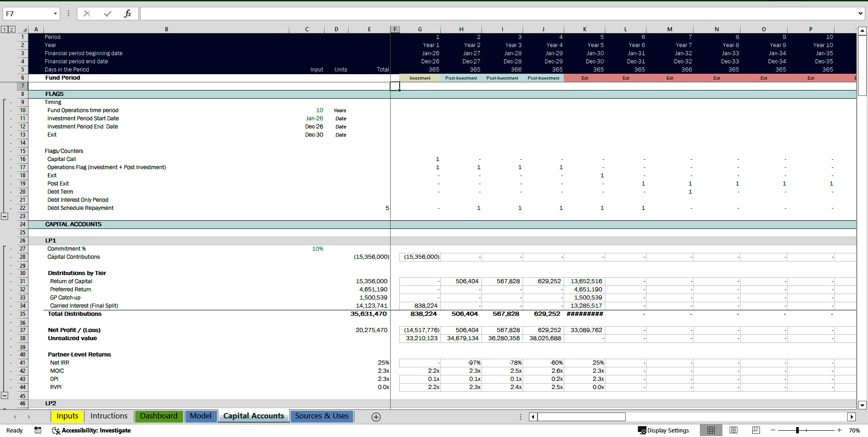This screenshot has height=437, width=868.
Task: Click the Name Box showing F7
Action: 27,14
